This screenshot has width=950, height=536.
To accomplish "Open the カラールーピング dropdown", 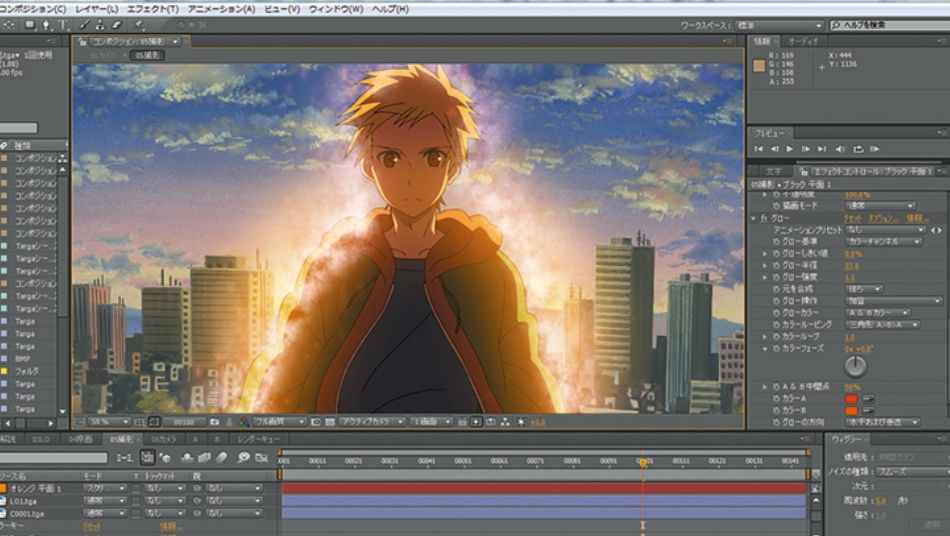I will point(883,325).
